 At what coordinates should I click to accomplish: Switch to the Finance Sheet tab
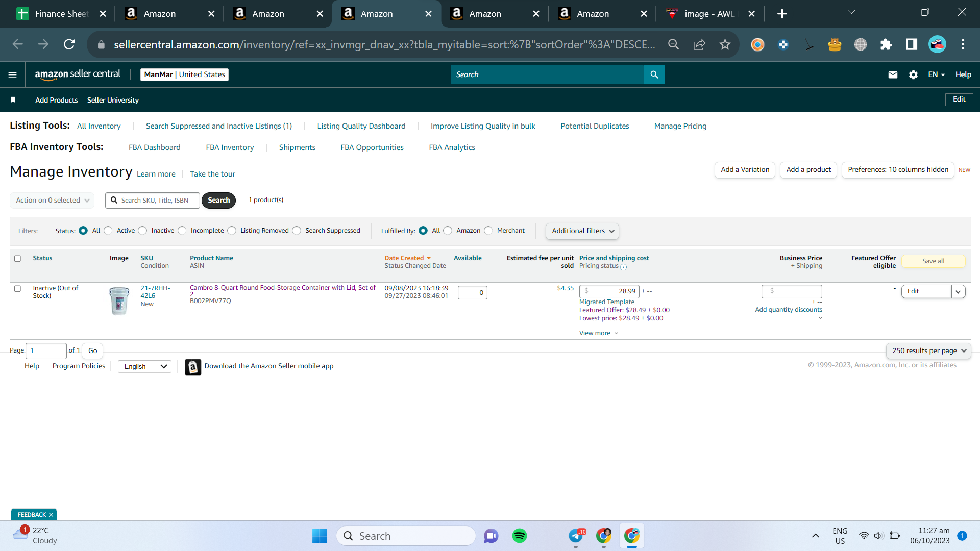pyautogui.click(x=61, y=14)
